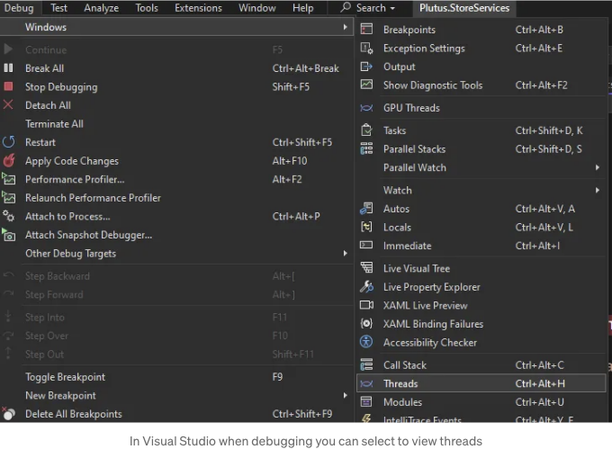This screenshot has width=612, height=449.
Task: Click the Attach Snapshot Debugger camera icon
Action: point(9,235)
